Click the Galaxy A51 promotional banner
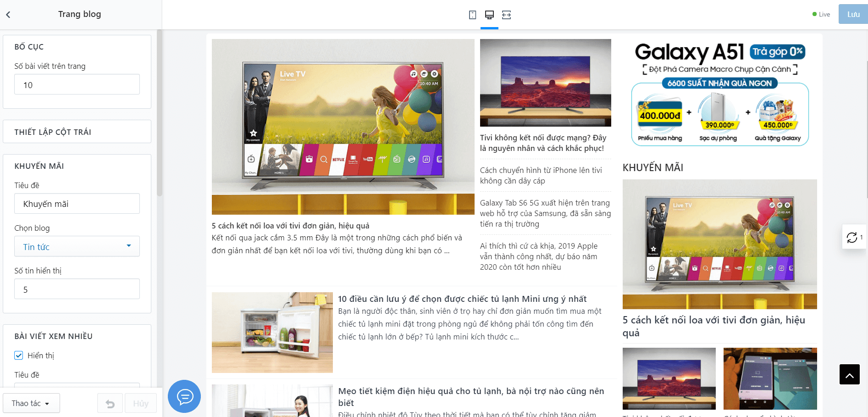The width and height of the screenshot is (868, 417). pyautogui.click(x=720, y=93)
